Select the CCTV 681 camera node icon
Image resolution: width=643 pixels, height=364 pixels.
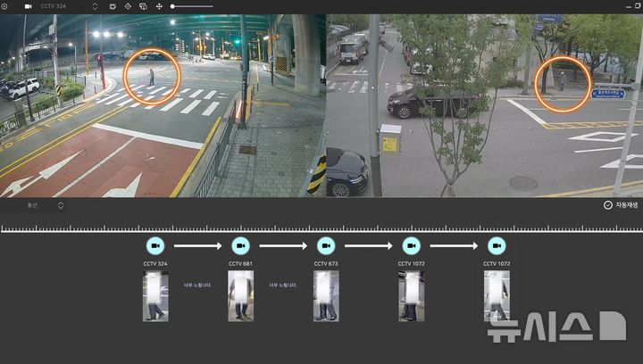[240, 245]
